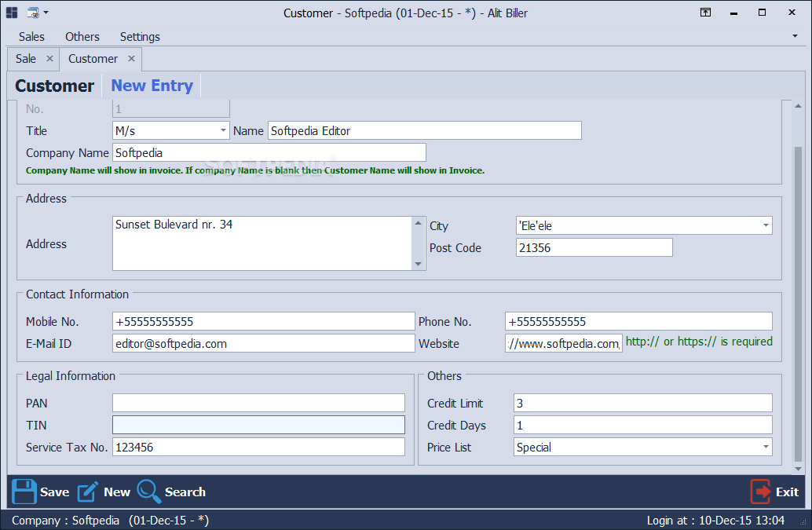Expand the quick access dropdown arrow in title bar
This screenshot has width=812, height=530.
tap(46, 12)
